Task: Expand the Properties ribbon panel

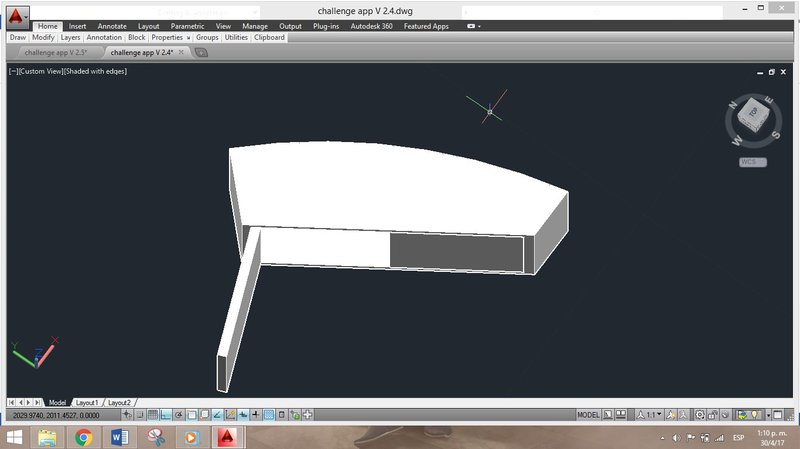Action: (x=170, y=37)
